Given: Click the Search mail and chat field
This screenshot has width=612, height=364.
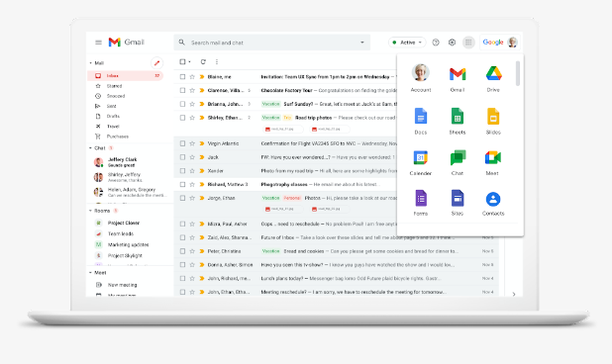Looking at the screenshot, I should 271,43.
